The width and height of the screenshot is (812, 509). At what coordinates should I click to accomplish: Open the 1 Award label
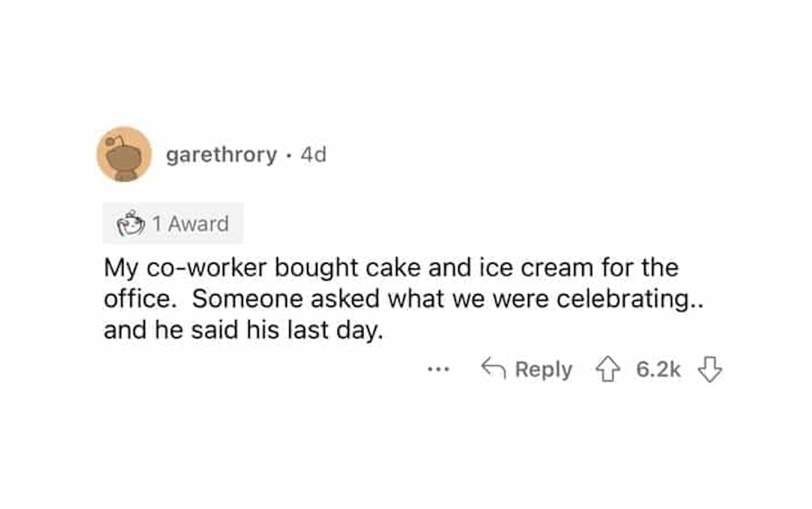pyautogui.click(x=190, y=224)
